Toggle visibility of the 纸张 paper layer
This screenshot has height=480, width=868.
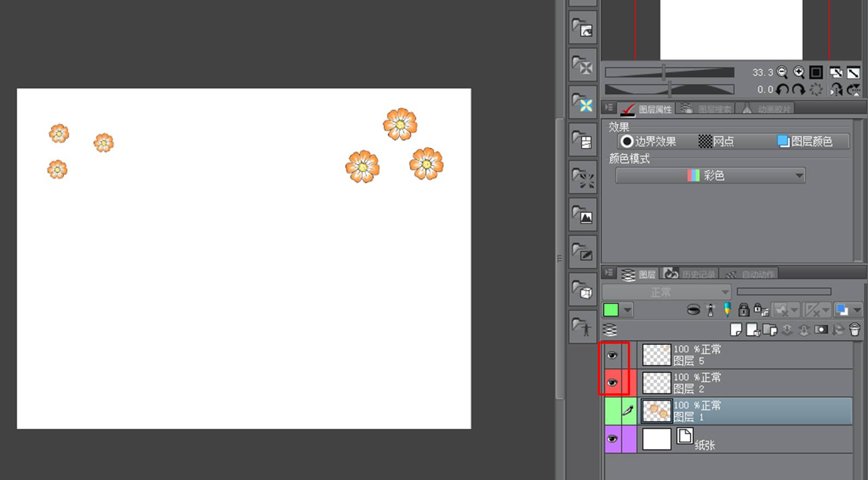click(x=613, y=439)
